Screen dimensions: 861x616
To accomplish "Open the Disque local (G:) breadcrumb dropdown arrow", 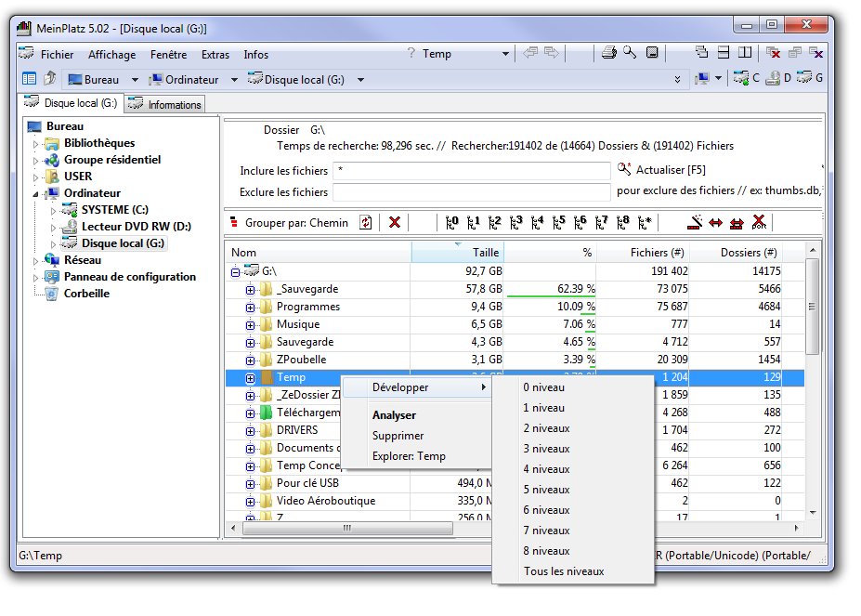I will pyautogui.click(x=360, y=80).
